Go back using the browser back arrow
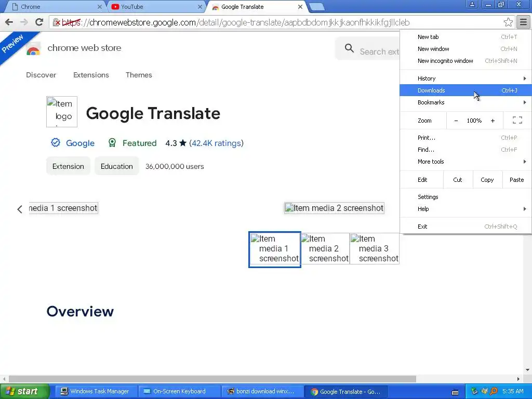This screenshot has width=532, height=399. click(x=9, y=22)
